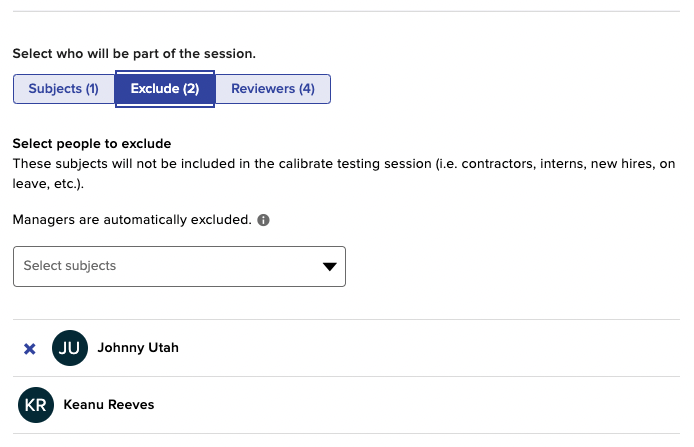This screenshot has height=447, width=694.
Task: Click the Keanu Reeves name label
Action: (109, 405)
